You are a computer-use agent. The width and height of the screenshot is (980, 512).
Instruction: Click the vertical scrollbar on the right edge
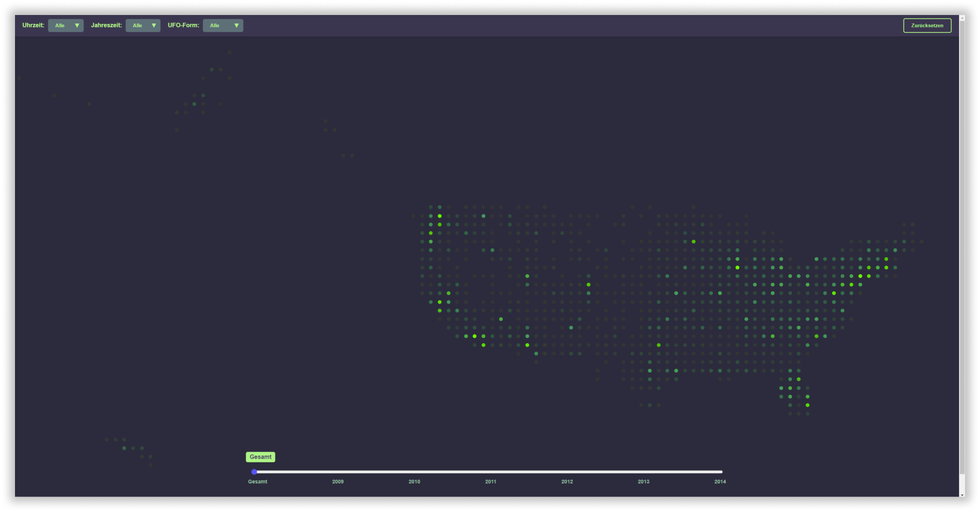[x=962, y=250]
